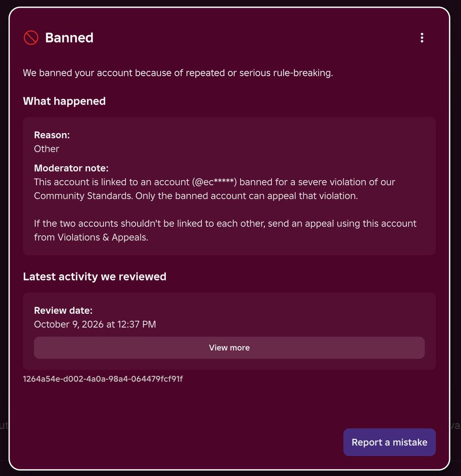Viewport: 461px width, 476px height.
Task: Click the Banned title text
Action: pos(69,38)
